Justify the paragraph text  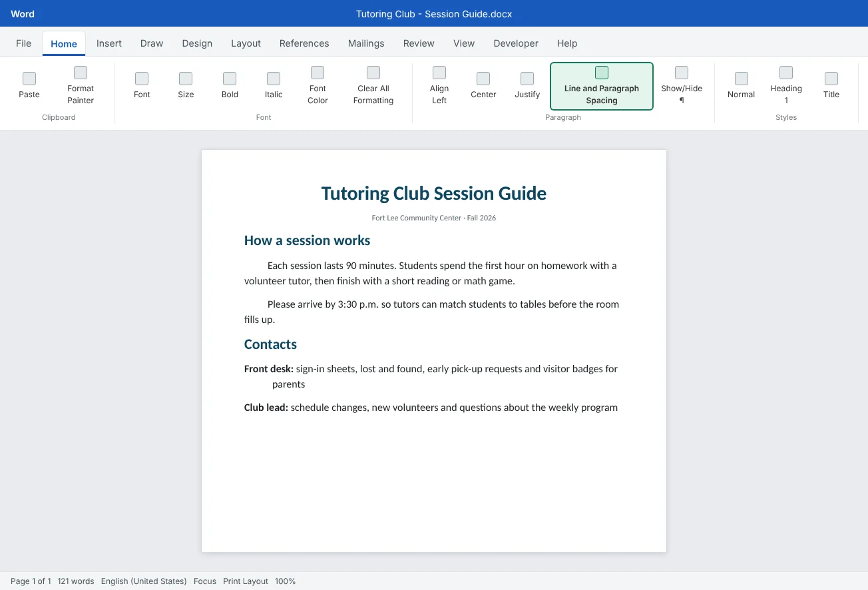527,86
